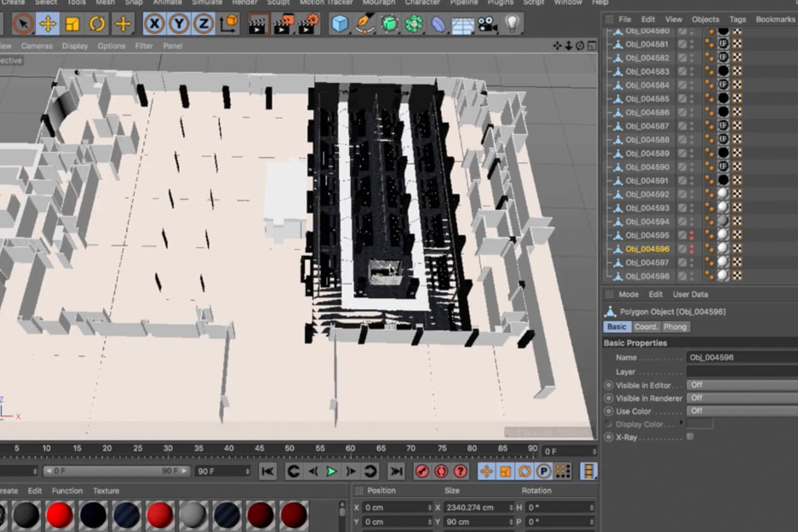
Task: Render the active view with the clapperboard icon
Action: click(258, 24)
